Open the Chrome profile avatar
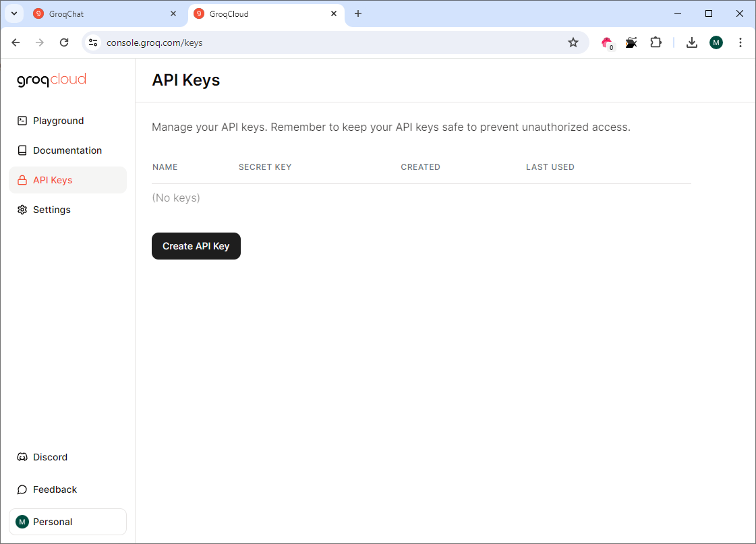This screenshot has width=756, height=544. click(716, 43)
